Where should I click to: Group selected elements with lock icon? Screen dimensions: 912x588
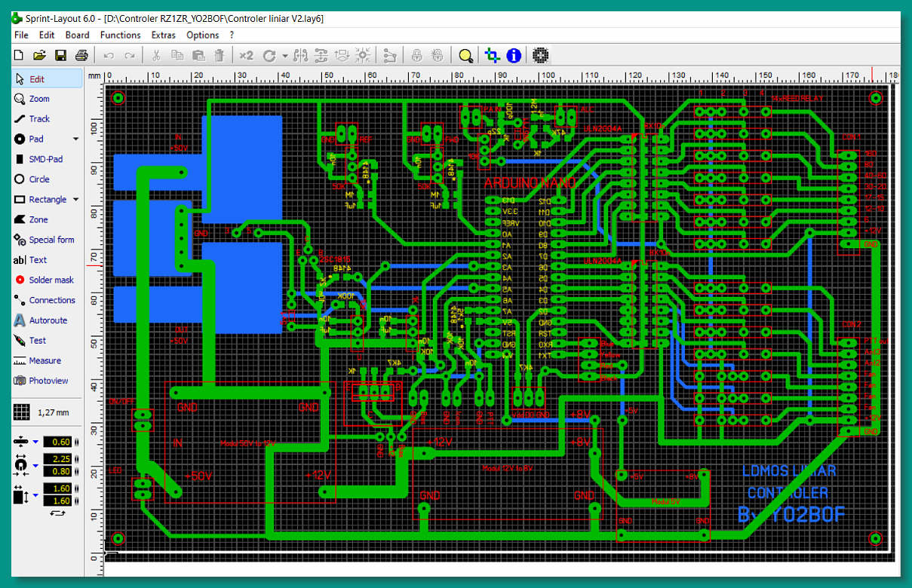416,55
